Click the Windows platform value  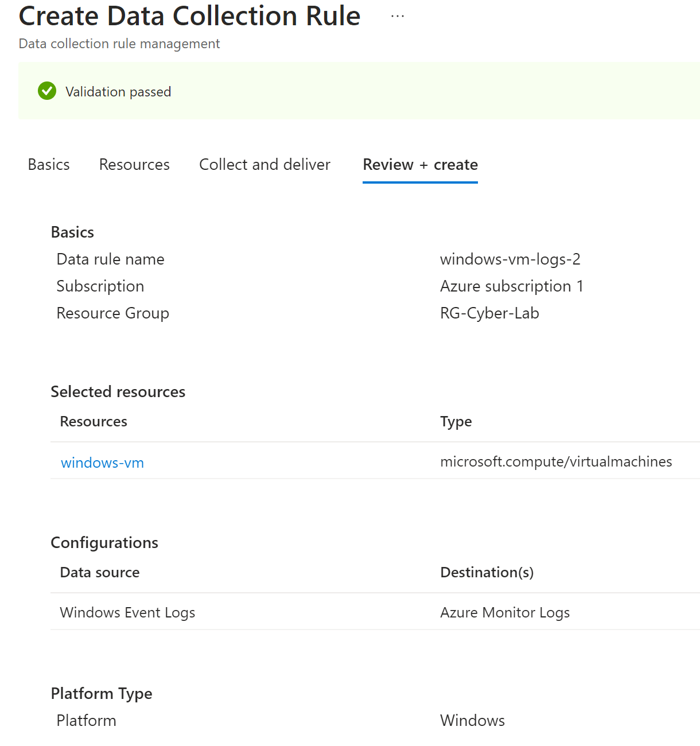[x=472, y=720]
